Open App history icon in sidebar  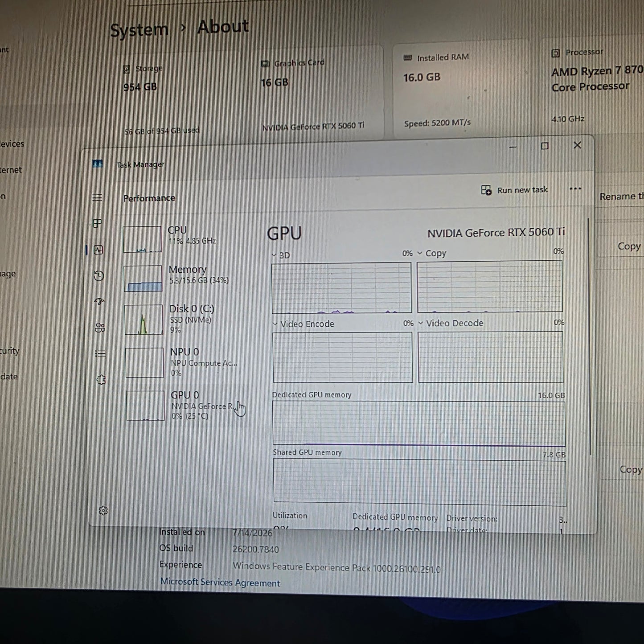point(99,276)
